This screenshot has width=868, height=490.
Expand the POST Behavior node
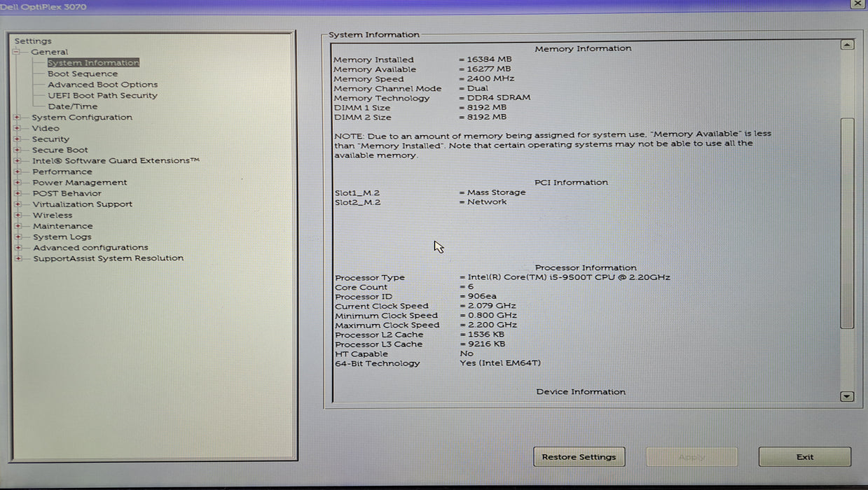click(x=17, y=193)
